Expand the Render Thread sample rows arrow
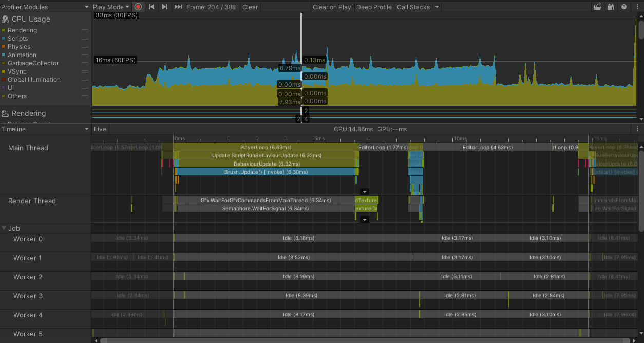 click(x=365, y=220)
